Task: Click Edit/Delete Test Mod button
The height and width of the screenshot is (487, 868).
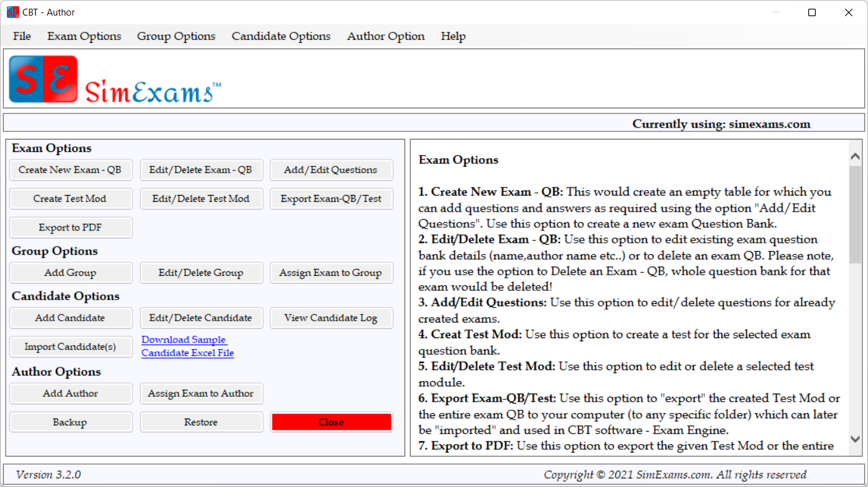Action: (201, 199)
